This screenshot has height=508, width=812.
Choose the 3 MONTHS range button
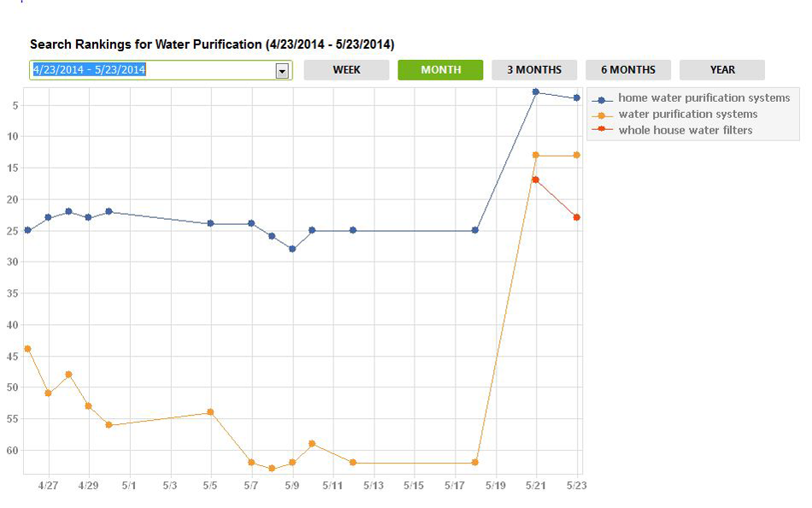pos(534,70)
